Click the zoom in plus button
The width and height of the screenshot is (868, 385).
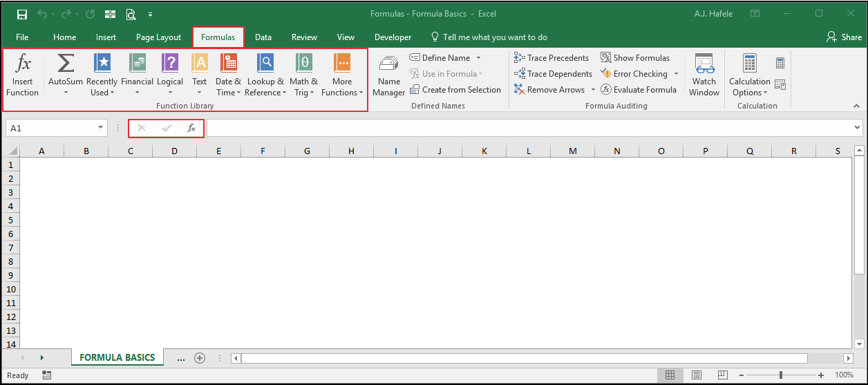click(821, 375)
